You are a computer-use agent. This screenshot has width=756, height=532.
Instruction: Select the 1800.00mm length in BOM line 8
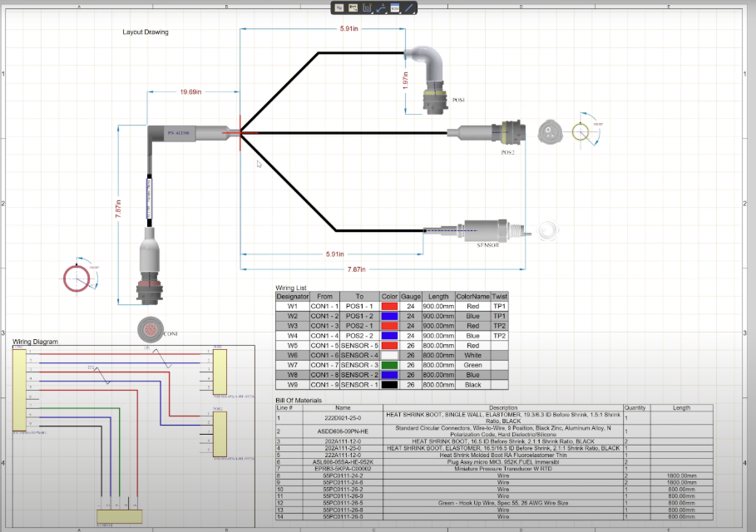681,475
